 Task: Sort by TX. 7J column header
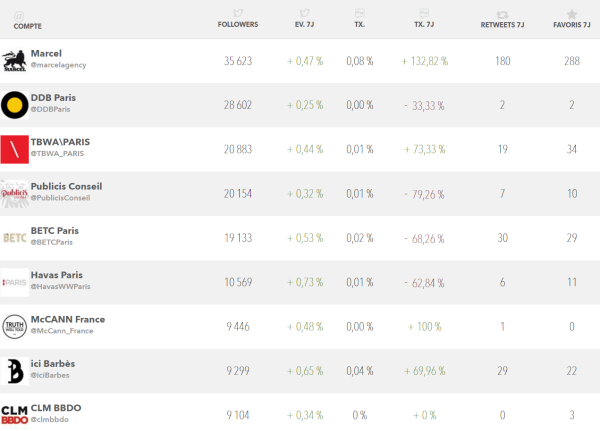425,24
